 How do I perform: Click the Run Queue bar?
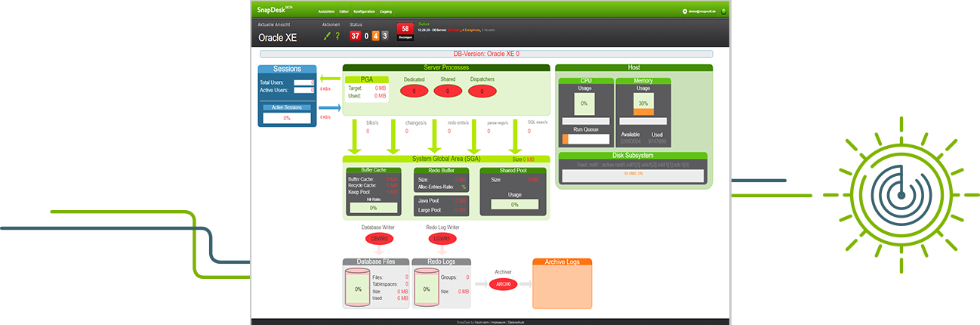point(586,139)
